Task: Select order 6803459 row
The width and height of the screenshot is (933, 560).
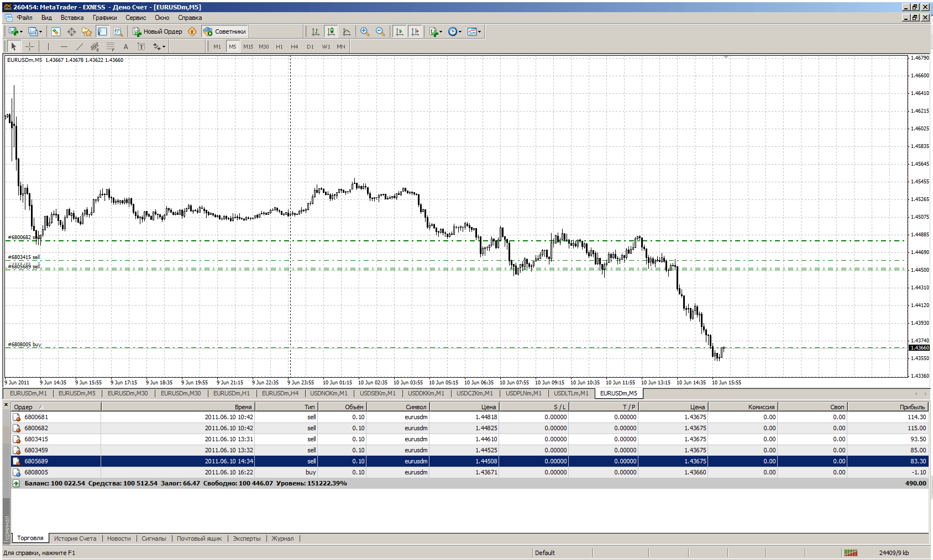Action: pyautogui.click(x=470, y=450)
